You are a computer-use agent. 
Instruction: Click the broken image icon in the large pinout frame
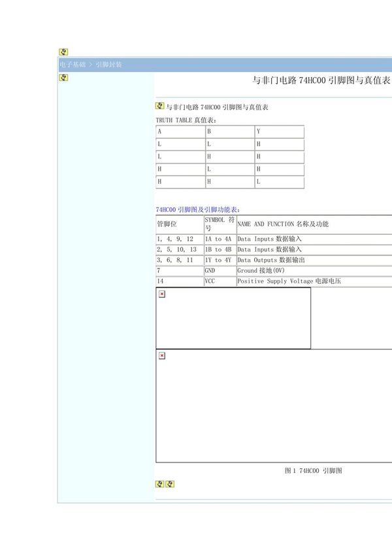162,356
